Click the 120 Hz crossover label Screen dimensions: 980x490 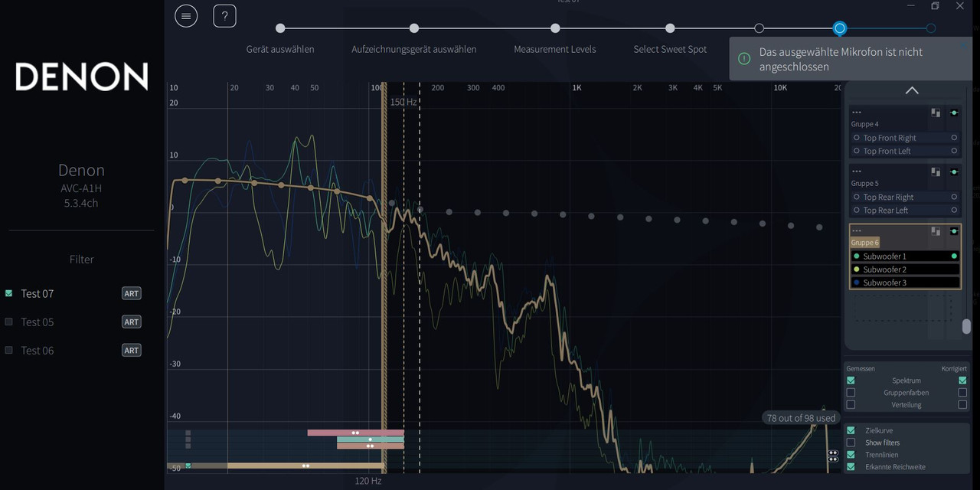click(x=368, y=481)
